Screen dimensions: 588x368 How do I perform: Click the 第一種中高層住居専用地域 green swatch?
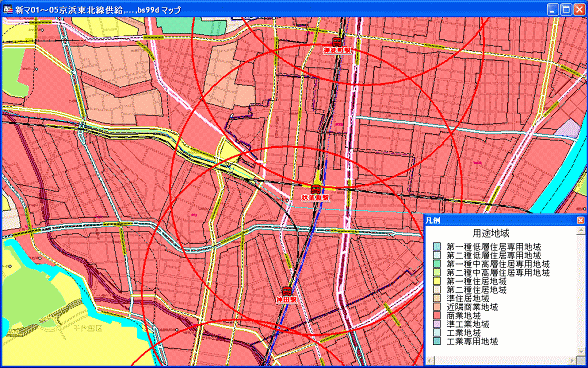coord(437,264)
